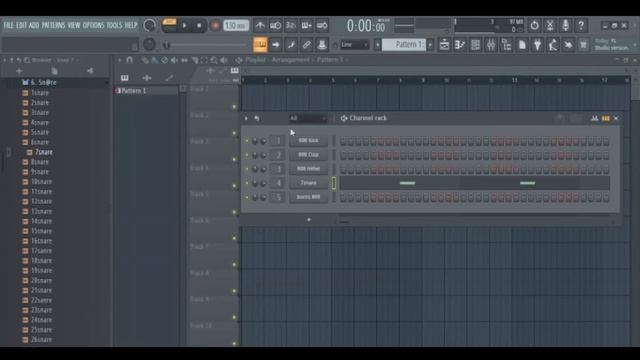Click the 808 Kick channel button
This screenshot has height=360, width=640.
point(308,140)
